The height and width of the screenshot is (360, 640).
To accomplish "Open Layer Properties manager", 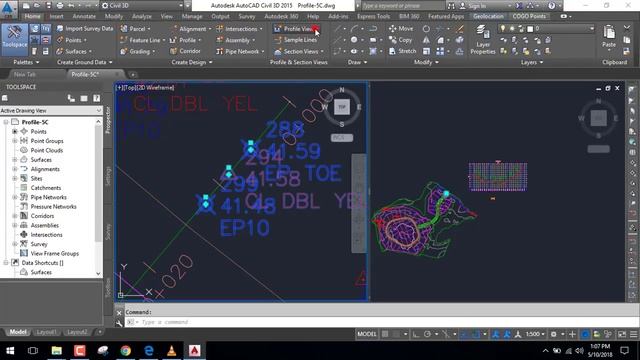I will 482,40.
